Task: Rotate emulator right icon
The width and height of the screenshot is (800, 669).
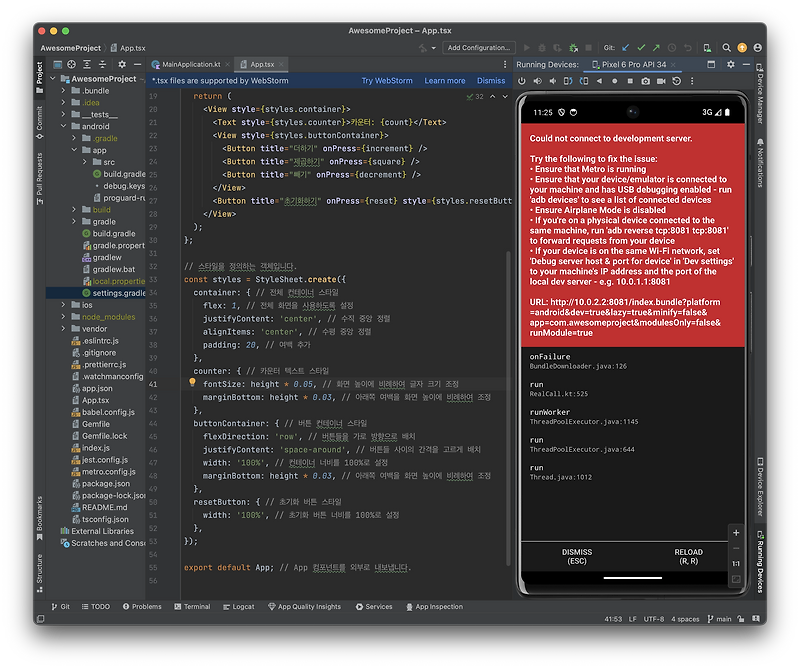Action: coord(584,81)
